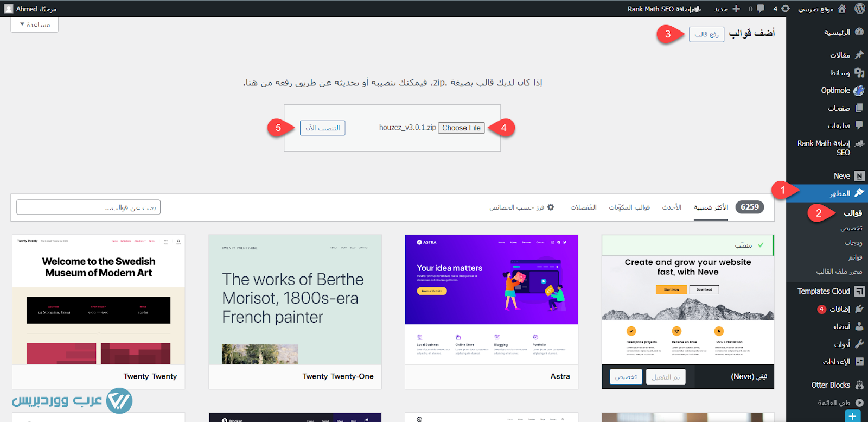868x422 pixels.
Task: Click the Choose File button
Action: pyautogui.click(x=461, y=128)
